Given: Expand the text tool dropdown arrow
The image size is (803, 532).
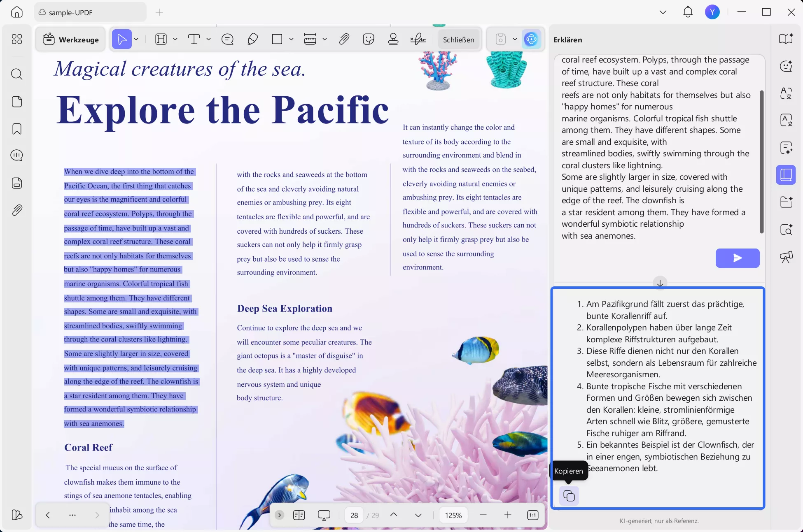Looking at the screenshot, I should point(209,39).
